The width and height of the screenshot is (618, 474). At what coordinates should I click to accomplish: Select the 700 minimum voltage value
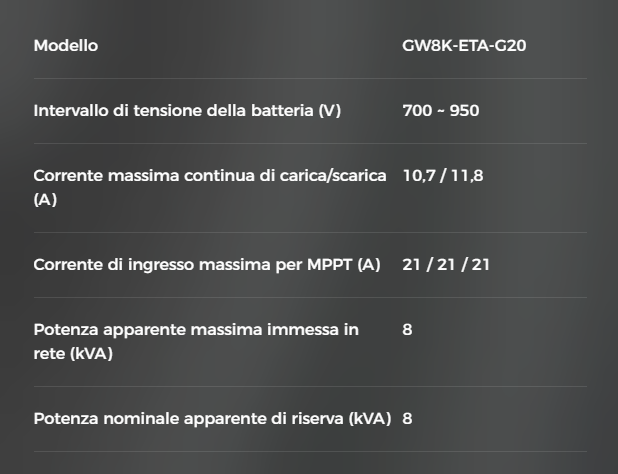[417, 110]
